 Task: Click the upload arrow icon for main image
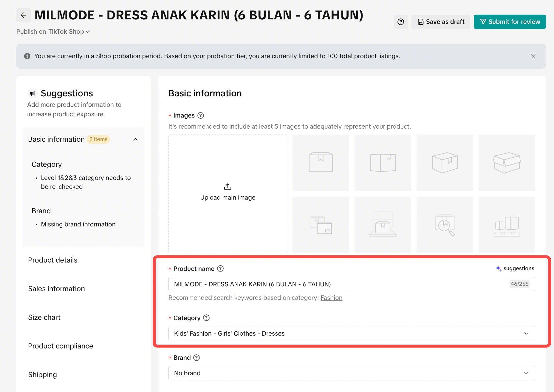[x=228, y=187]
